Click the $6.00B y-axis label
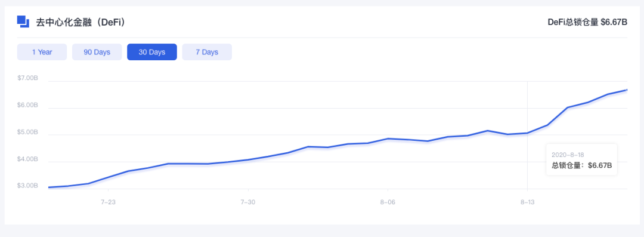The height and width of the screenshot is (237, 644). (x=27, y=105)
